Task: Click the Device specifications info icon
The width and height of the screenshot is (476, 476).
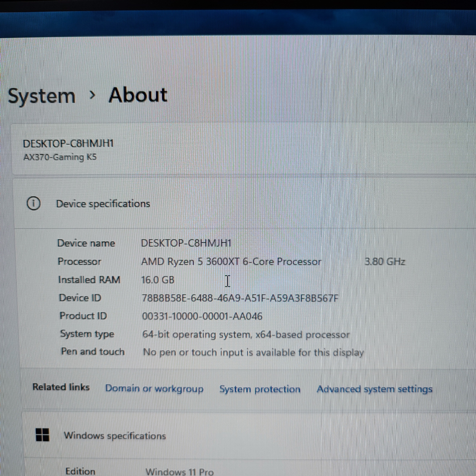Action: tap(33, 203)
